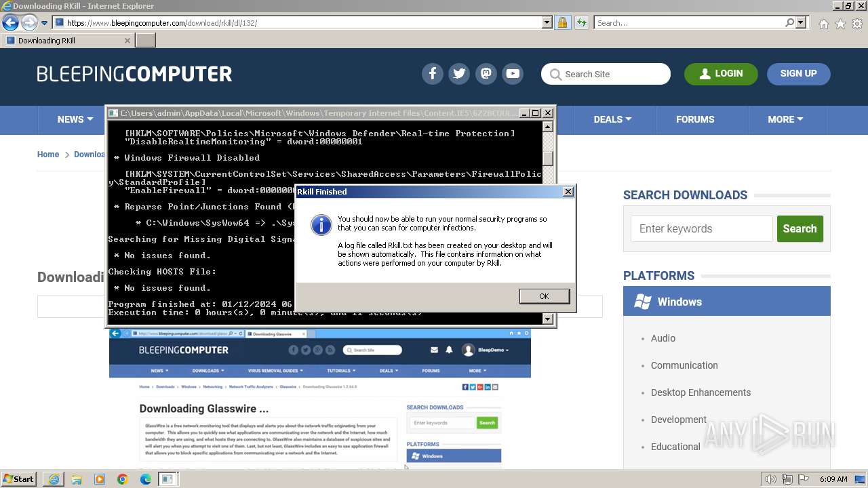Open Internet Explorer from taskbar

click(x=54, y=479)
